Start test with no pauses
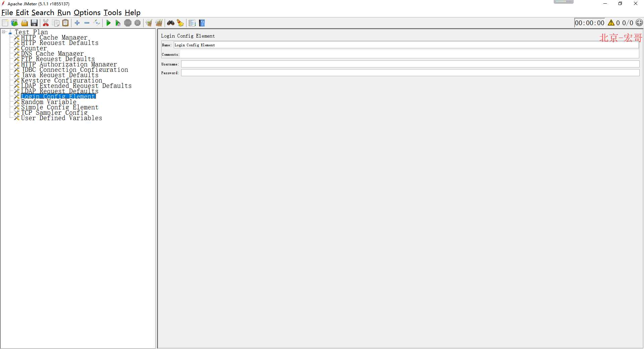This screenshot has width=644, height=349. click(118, 23)
